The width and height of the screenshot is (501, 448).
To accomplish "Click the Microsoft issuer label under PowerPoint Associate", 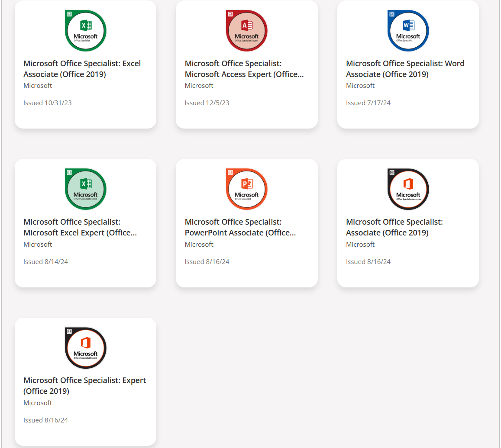I will [199, 245].
